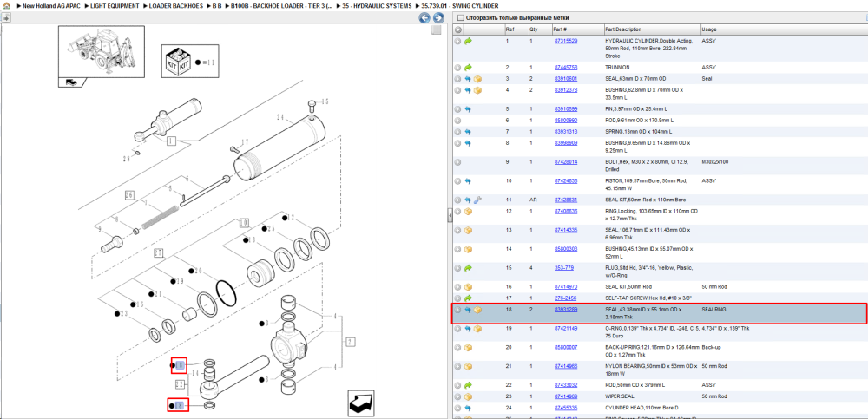Click green arrow icon for PLUG 353-779
This screenshot has height=419, width=868.
(469, 268)
